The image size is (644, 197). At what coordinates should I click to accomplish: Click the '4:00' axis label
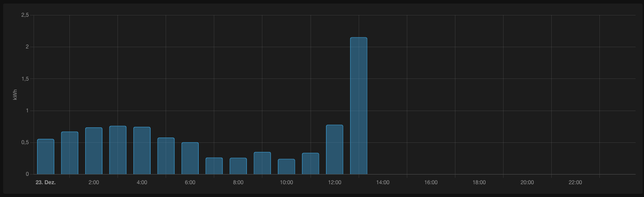pos(142,182)
